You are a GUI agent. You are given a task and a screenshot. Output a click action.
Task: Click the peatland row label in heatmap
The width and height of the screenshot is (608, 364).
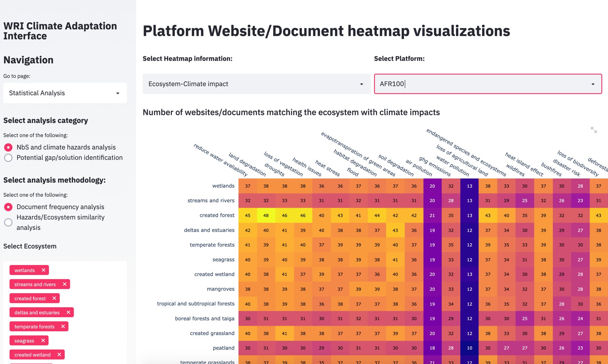(224, 348)
